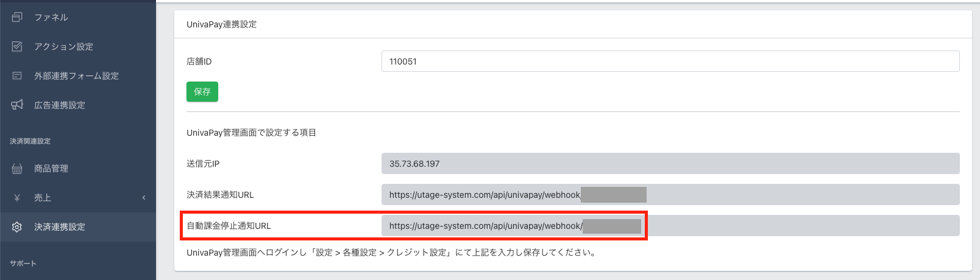Click the アクション設定 checkbox icon
980x280 pixels.
tap(17, 46)
